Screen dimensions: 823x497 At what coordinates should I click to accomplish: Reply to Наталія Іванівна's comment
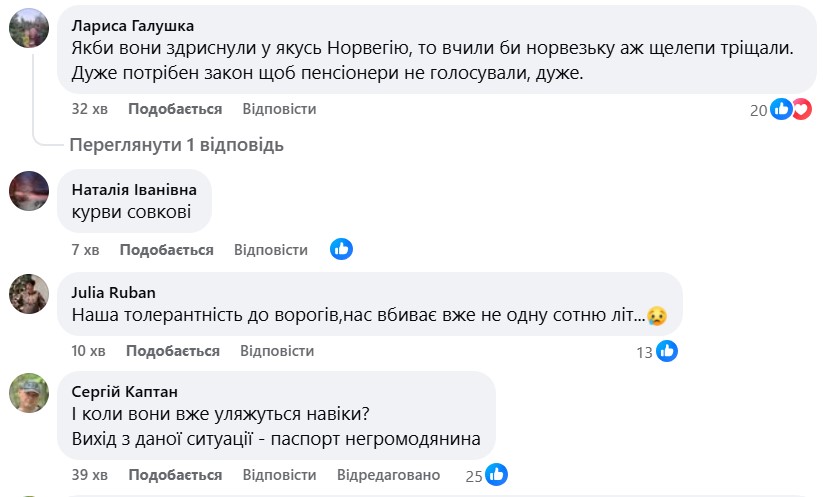(x=271, y=249)
